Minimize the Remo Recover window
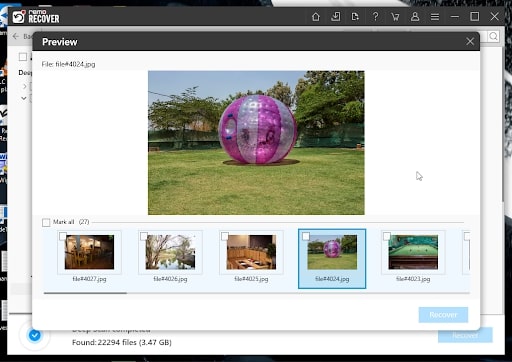 455,16
